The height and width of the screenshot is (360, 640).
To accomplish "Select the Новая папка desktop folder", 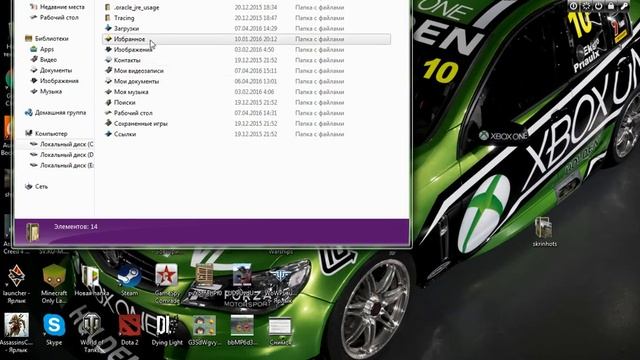I will (x=91, y=276).
